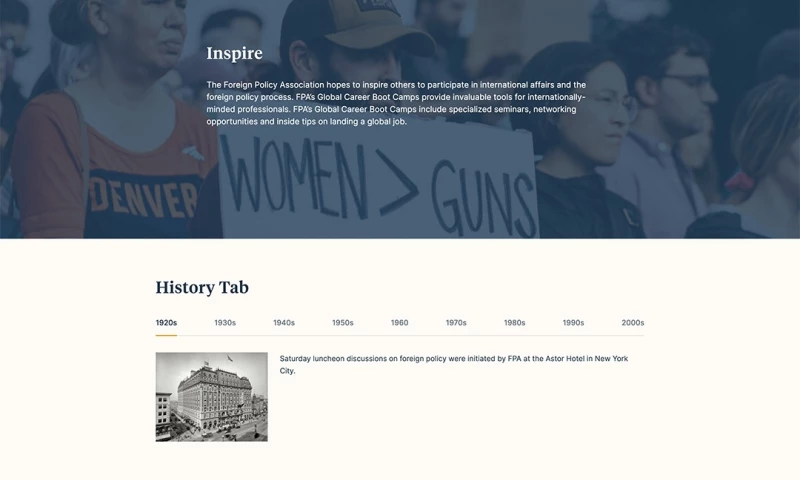Click the 1960 tab

pyautogui.click(x=399, y=323)
